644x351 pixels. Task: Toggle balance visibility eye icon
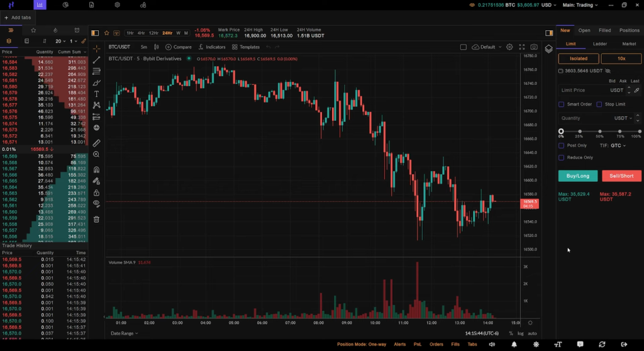click(608, 70)
